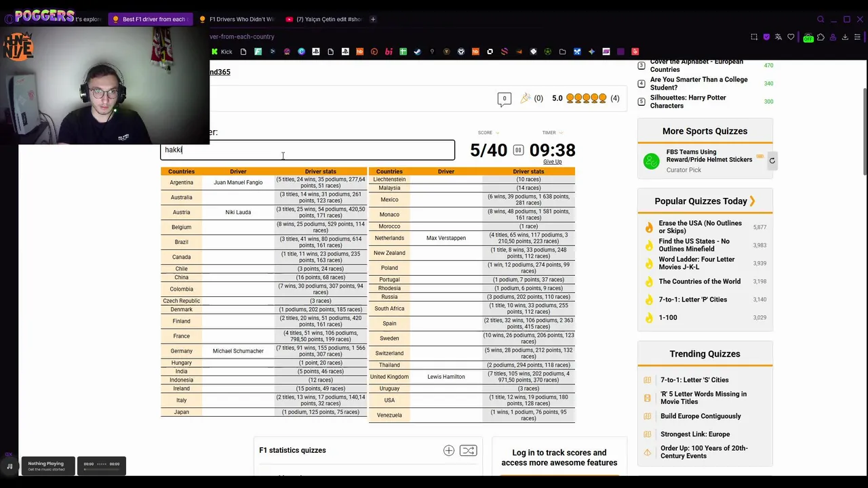Click the Finland country cell
Screen dimensions: 868x488
click(181, 321)
